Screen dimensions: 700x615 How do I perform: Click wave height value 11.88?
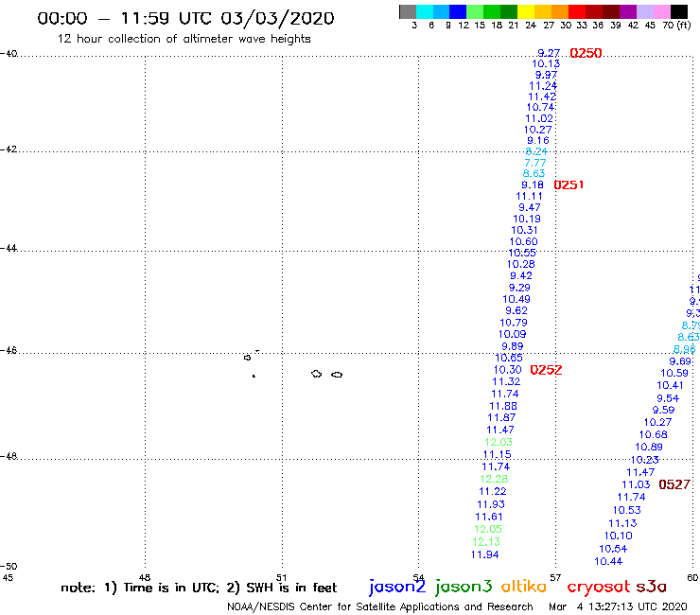(503, 407)
